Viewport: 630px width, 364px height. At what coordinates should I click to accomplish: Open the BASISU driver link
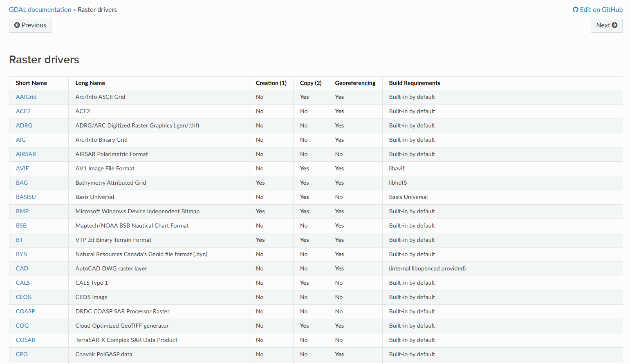[x=26, y=197]
